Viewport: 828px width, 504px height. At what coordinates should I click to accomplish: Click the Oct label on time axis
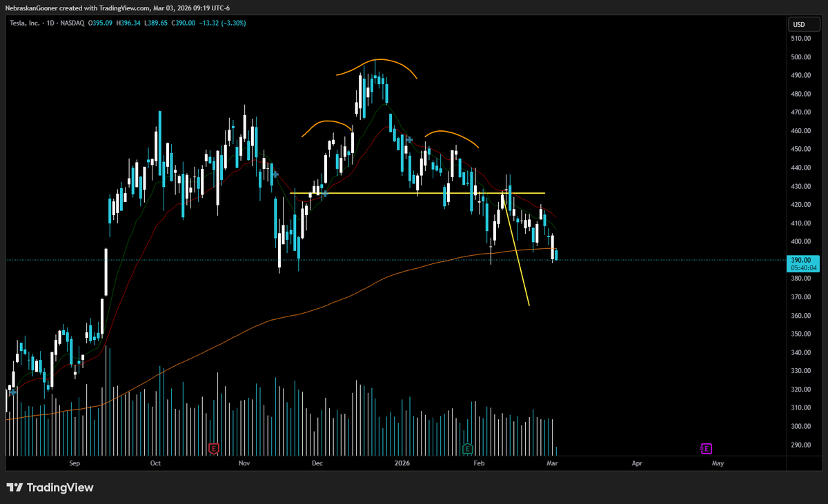(155, 464)
